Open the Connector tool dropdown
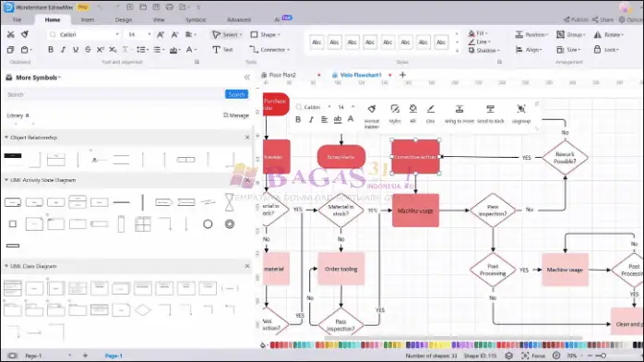 tap(269, 50)
